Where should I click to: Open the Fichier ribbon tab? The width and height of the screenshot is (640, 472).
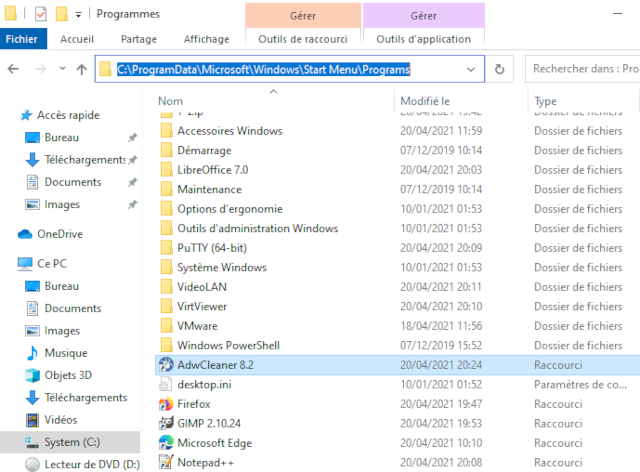pos(23,39)
